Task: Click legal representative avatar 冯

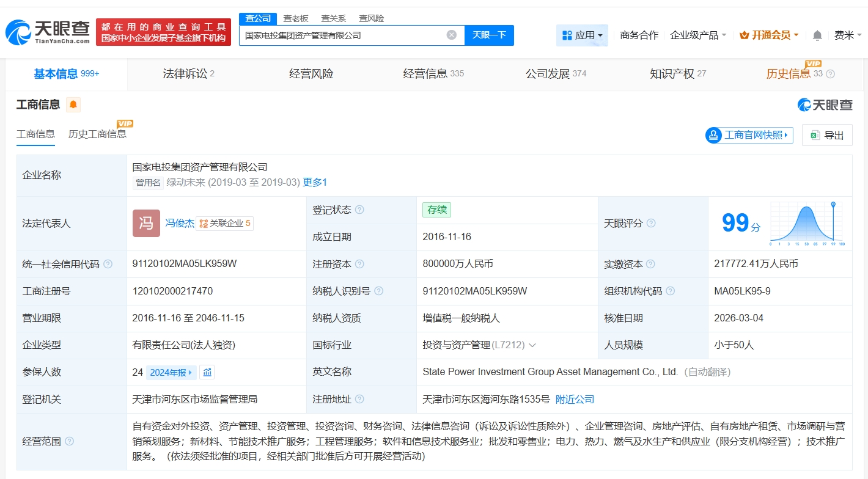Action: (146, 223)
